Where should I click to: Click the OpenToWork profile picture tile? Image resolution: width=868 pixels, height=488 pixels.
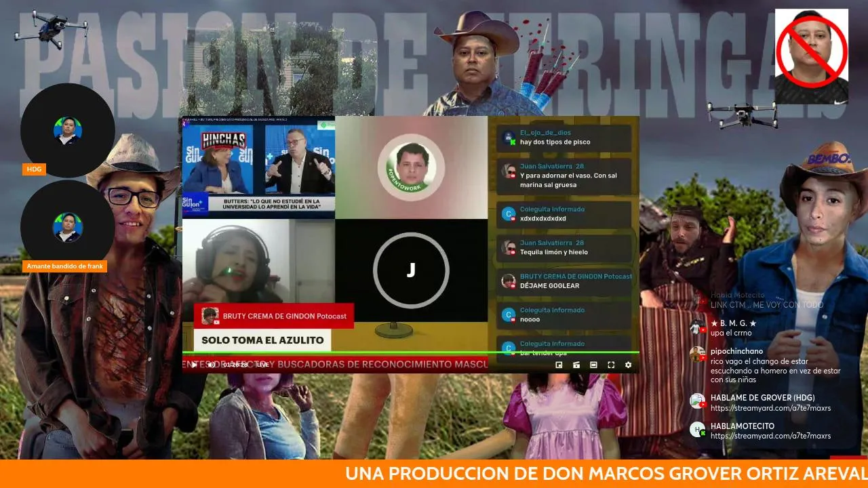point(411,167)
